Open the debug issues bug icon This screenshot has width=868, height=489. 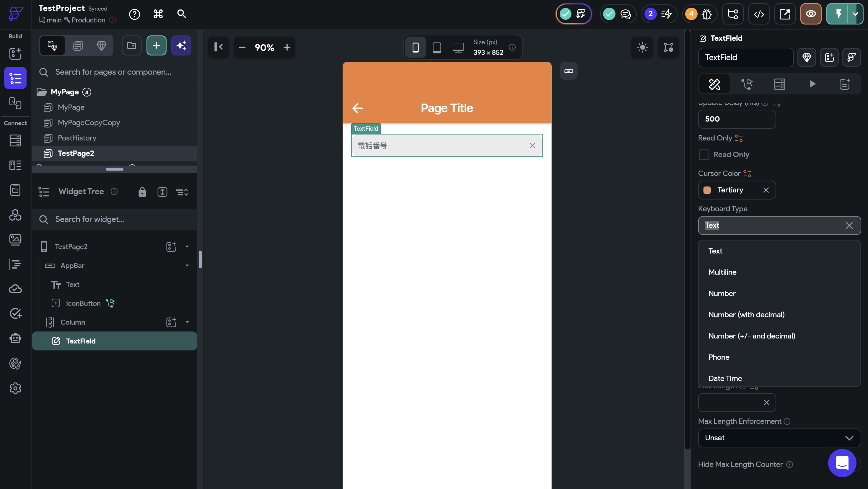tap(706, 14)
